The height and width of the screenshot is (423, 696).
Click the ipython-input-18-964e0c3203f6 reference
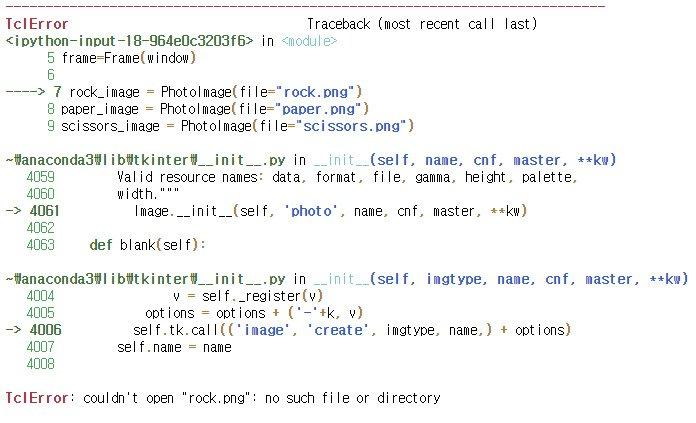coord(130,41)
